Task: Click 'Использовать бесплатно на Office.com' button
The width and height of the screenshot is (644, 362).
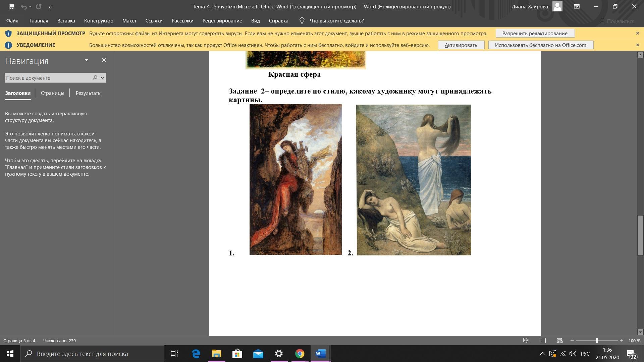Action: click(541, 45)
